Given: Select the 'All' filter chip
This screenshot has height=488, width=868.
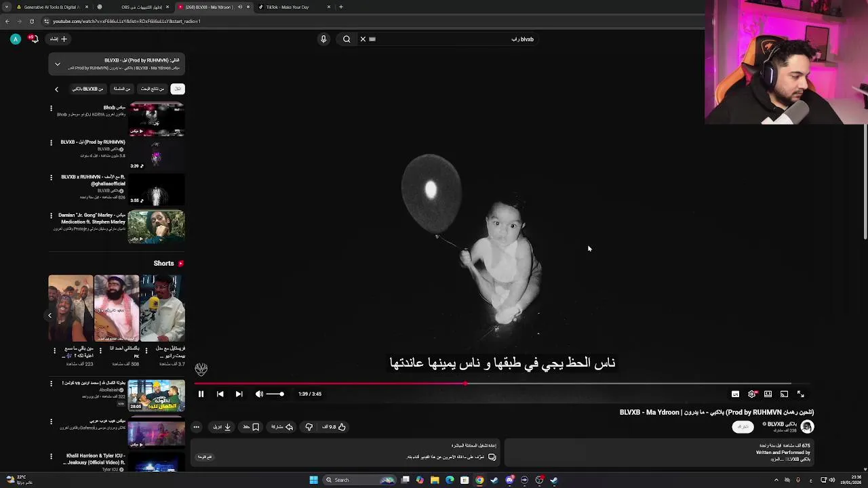Looking at the screenshot, I should pyautogui.click(x=178, y=89).
